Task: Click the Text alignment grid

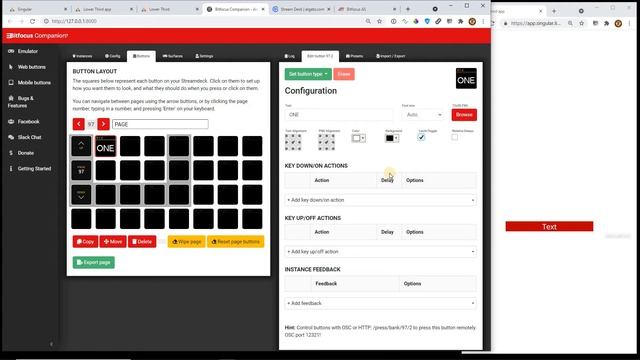Action: pos(293,142)
